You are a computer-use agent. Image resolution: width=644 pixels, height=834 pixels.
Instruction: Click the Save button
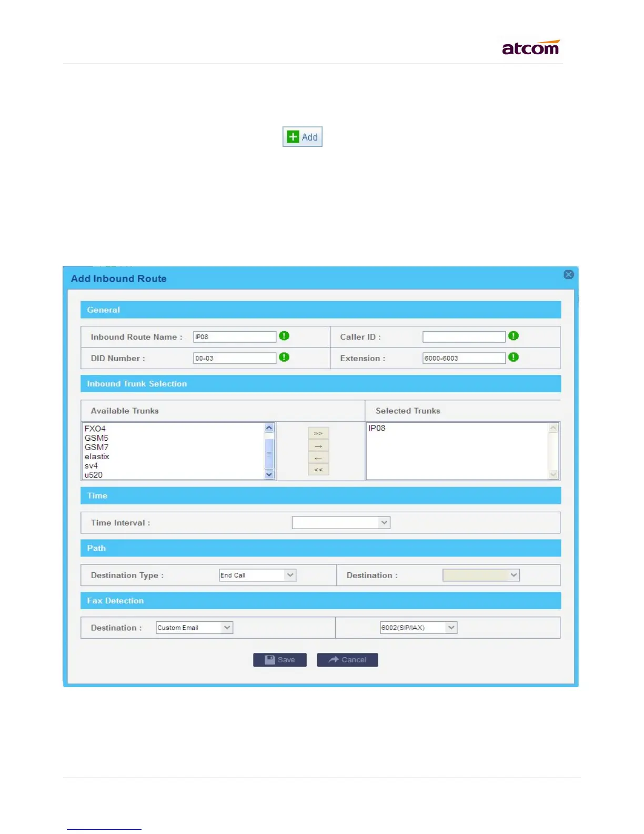[280, 660]
